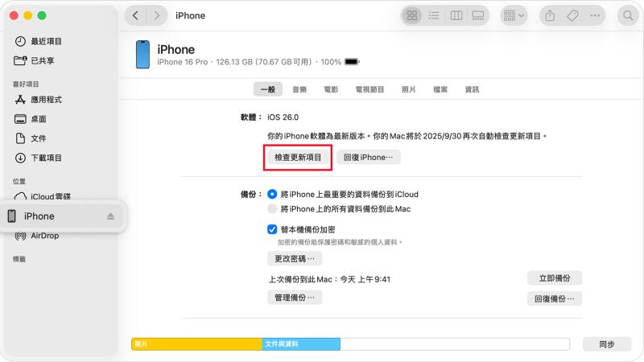
Task: Open 桌面 in the sidebar
Action: point(31,119)
